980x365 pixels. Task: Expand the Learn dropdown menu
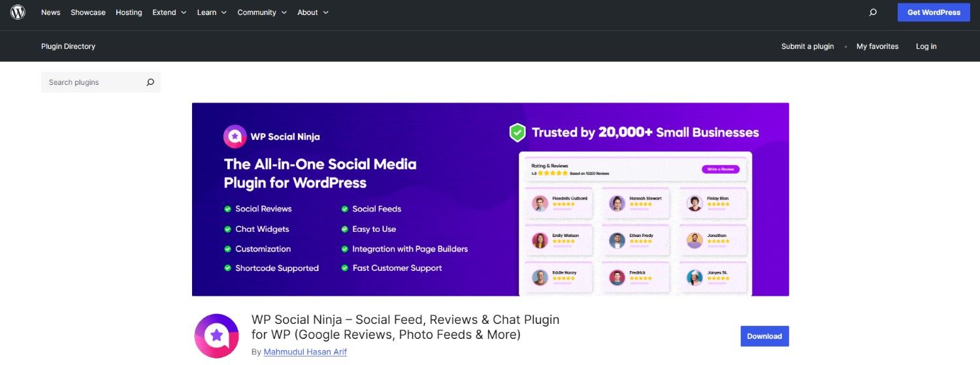pyautogui.click(x=212, y=12)
